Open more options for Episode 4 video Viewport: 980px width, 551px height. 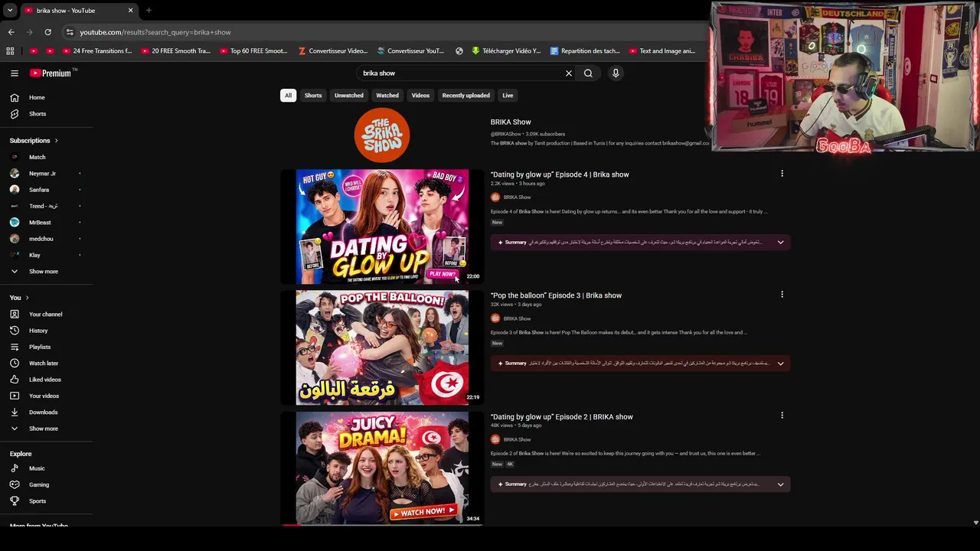click(782, 174)
